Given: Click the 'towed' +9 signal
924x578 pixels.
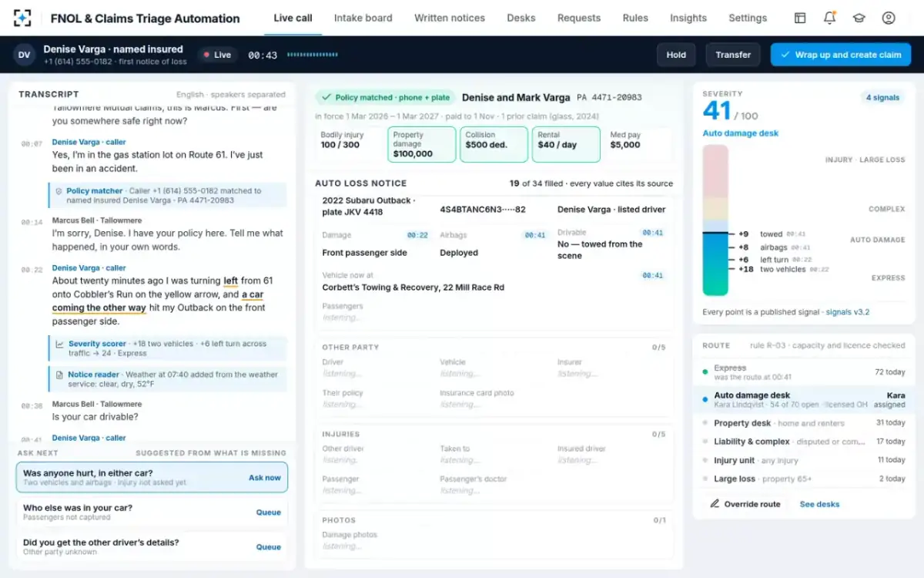Looking at the screenshot, I should tap(772, 234).
